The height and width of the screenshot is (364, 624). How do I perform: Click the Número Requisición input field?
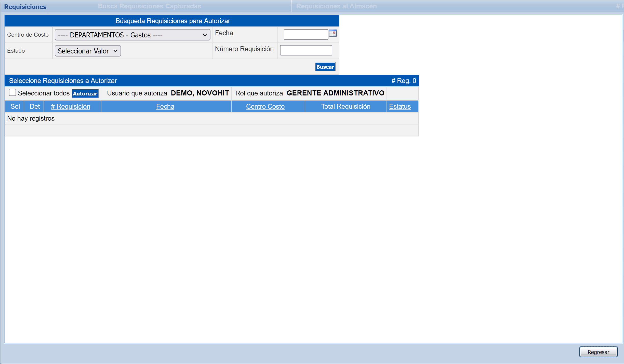tap(306, 50)
